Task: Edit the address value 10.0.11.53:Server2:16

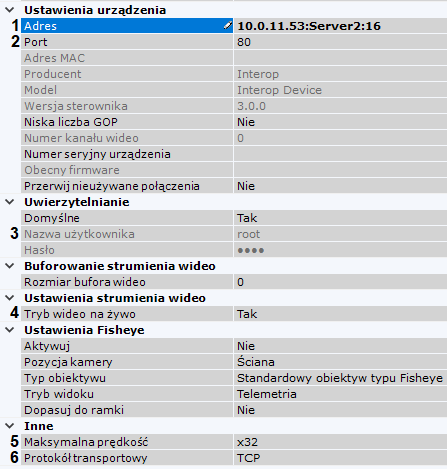Action: [x=340, y=26]
